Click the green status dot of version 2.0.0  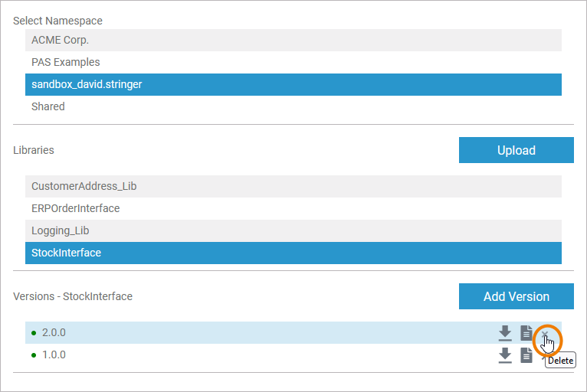[34, 333]
